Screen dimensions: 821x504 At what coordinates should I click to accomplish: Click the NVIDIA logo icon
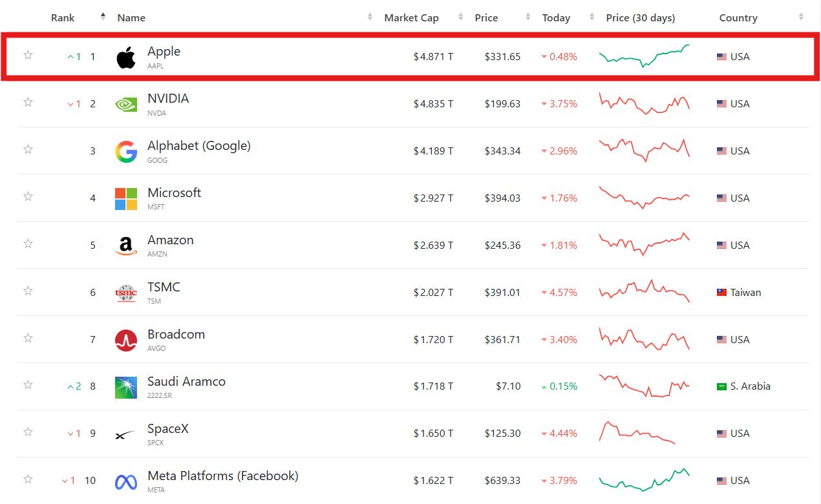126,104
